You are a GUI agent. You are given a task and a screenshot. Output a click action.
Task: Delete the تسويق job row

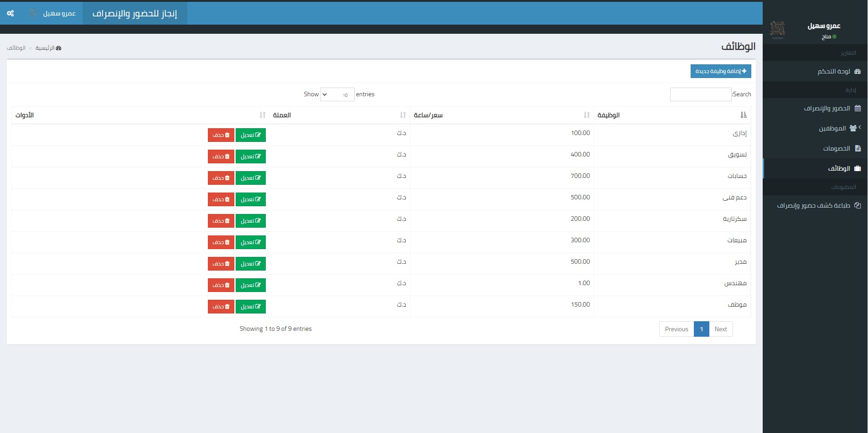pos(221,157)
